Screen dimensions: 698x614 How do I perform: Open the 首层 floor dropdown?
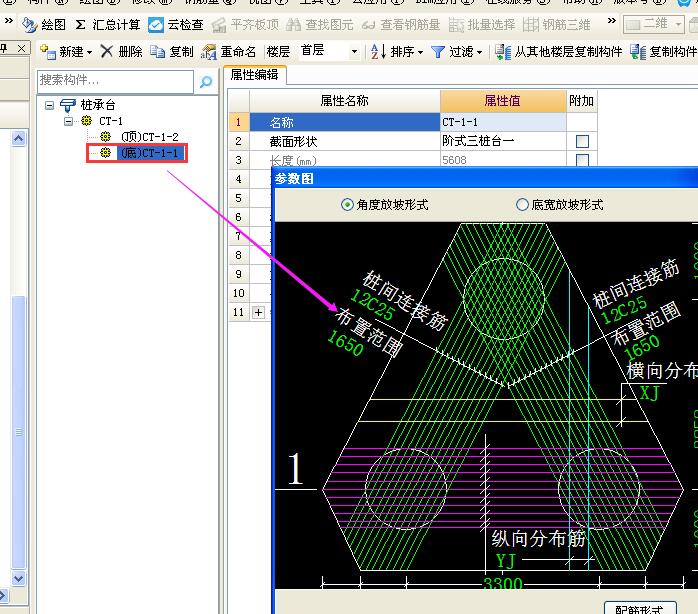coord(354,52)
